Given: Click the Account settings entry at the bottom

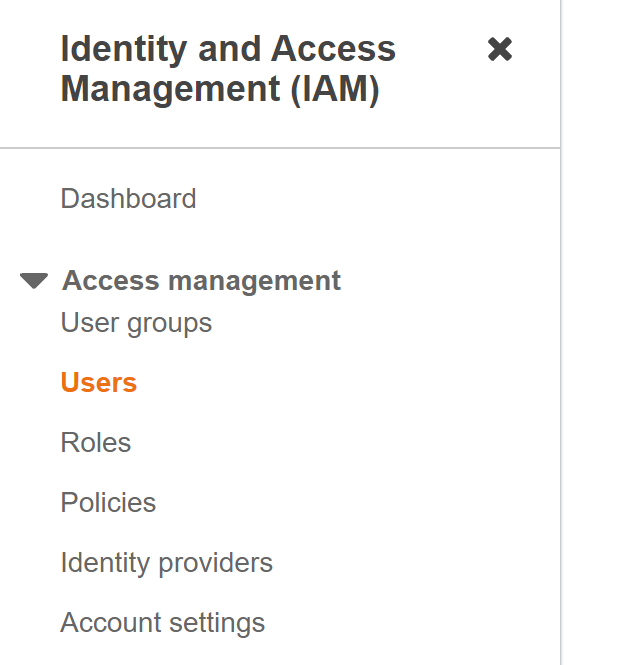Looking at the screenshot, I should pos(162,623).
